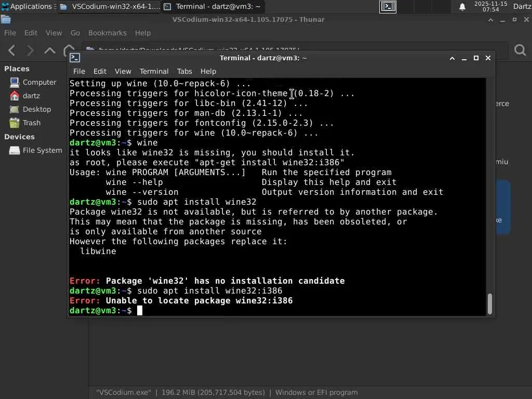This screenshot has height=399, width=532.
Task: Click the terminal prompt cursor line
Action: 106,311
